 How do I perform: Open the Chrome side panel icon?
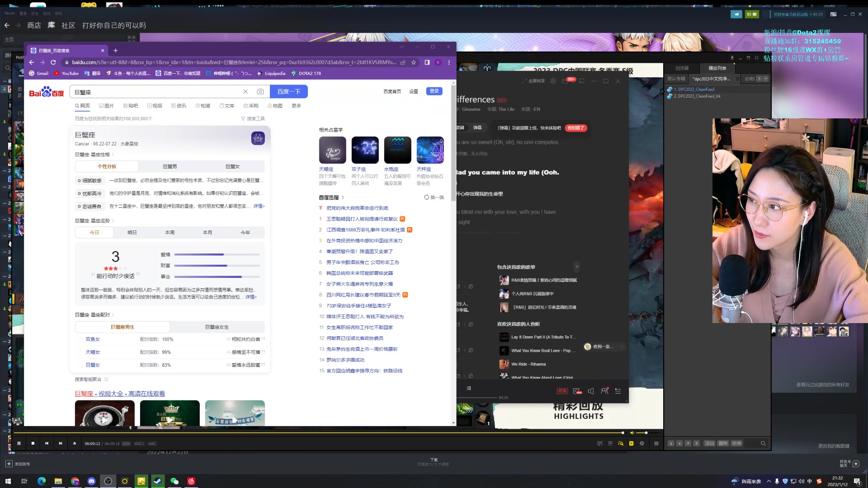427,62
